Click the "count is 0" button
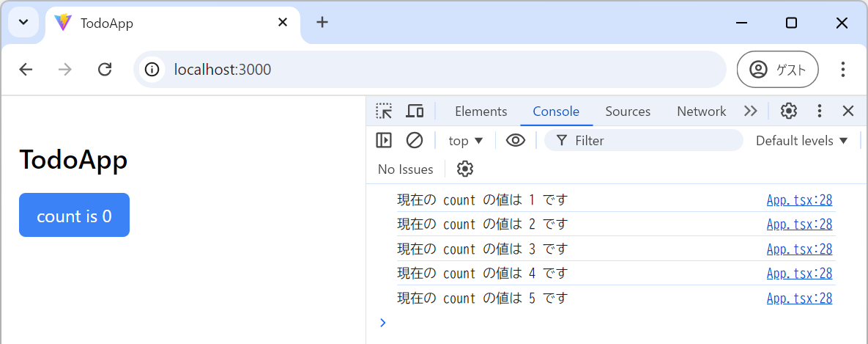This screenshot has height=344, width=868. coord(74,216)
